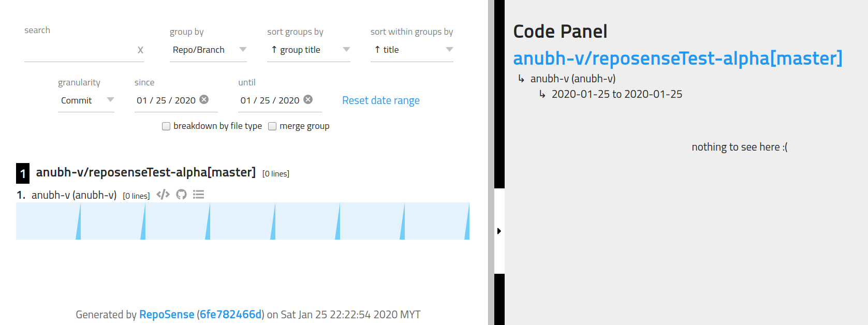Check breakdown by file type then merge group off

[x=166, y=126]
